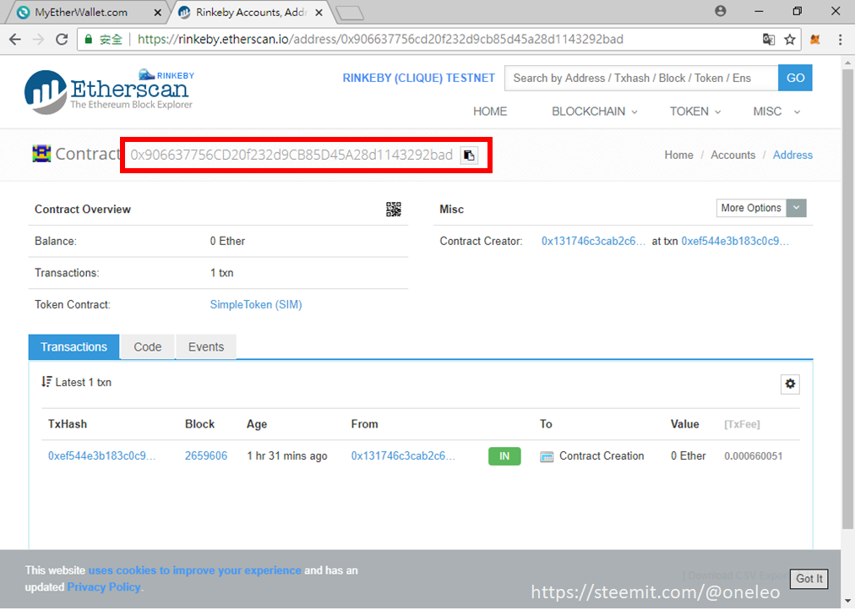
Task: Close the Rinkeby Accounts tab
Action: point(319,13)
